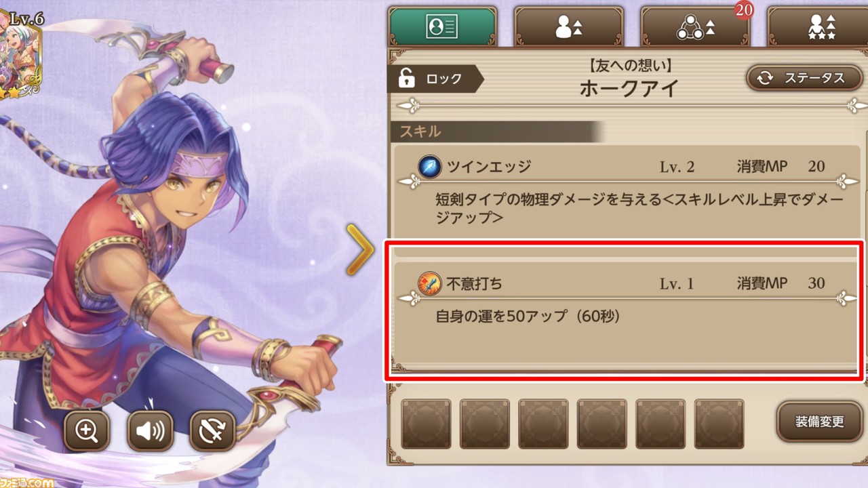Select the last empty equipment slot
868x488 pixels.
click(x=719, y=424)
